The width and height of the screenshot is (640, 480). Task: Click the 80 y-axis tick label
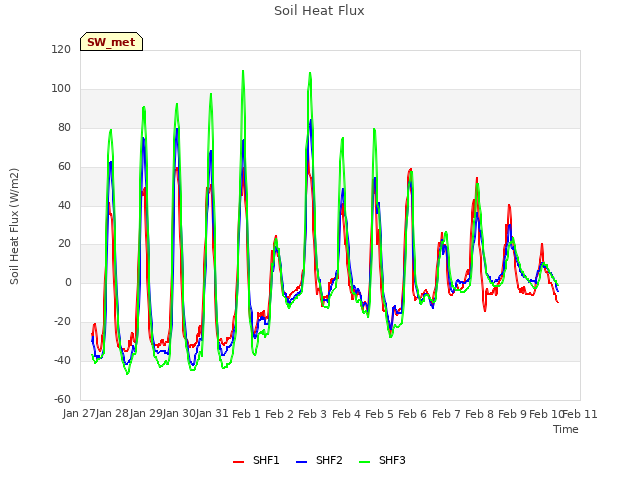click(x=64, y=127)
